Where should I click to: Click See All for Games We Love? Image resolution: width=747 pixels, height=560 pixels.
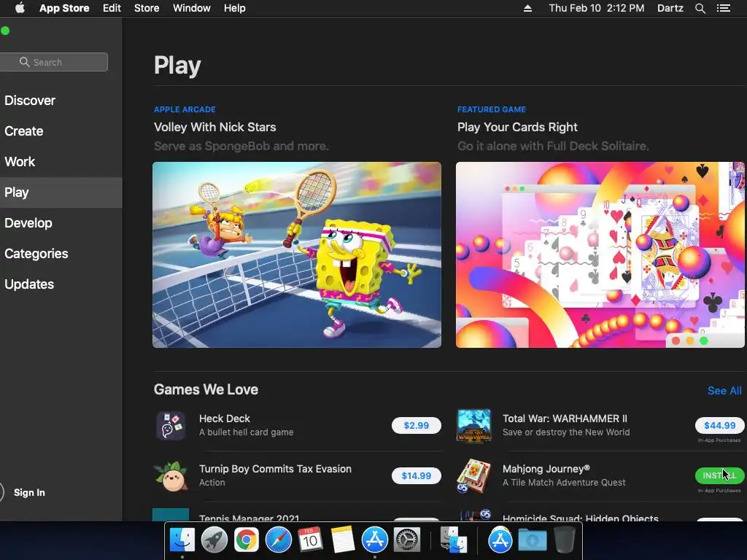pyautogui.click(x=724, y=391)
